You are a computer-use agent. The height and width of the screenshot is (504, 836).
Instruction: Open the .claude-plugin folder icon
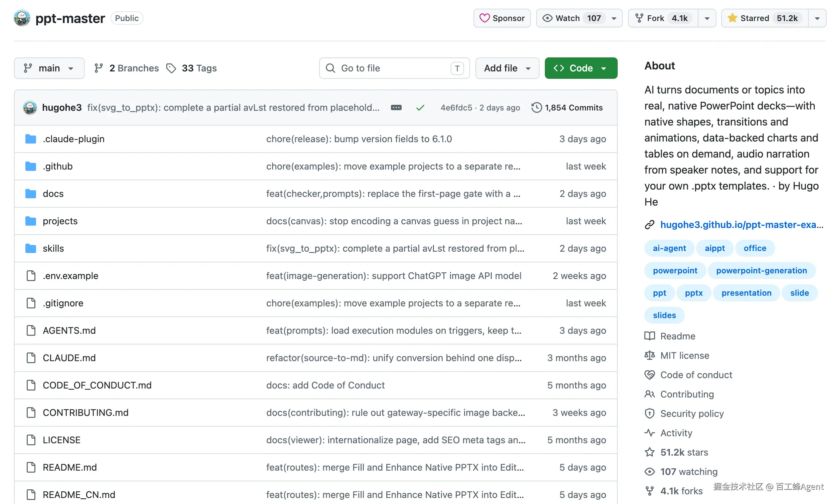pyautogui.click(x=30, y=139)
